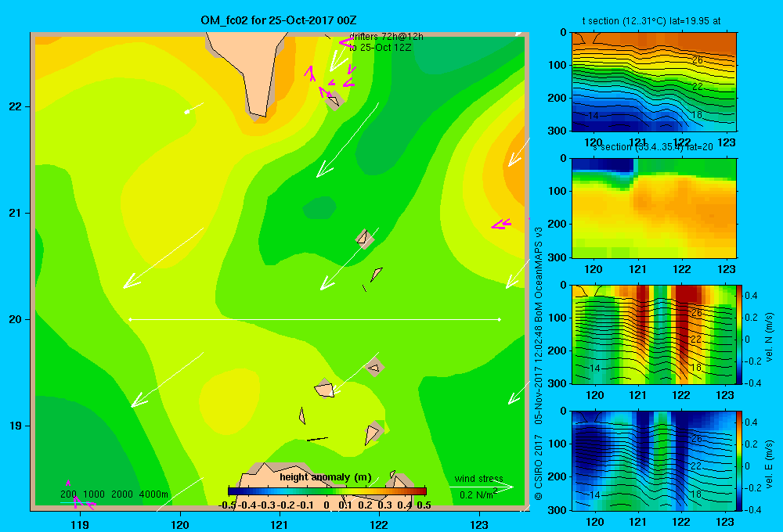783x532 pixels.
Task: Click the "vel. E (m/s)" axis label
Action: coord(769,464)
